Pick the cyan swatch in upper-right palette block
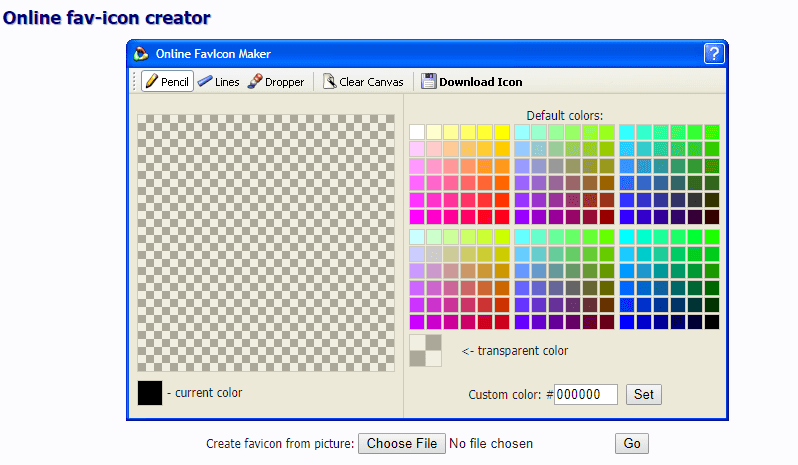Image resolution: width=798 pixels, height=465 pixels. pyautogui.click(x=626, y=132)
